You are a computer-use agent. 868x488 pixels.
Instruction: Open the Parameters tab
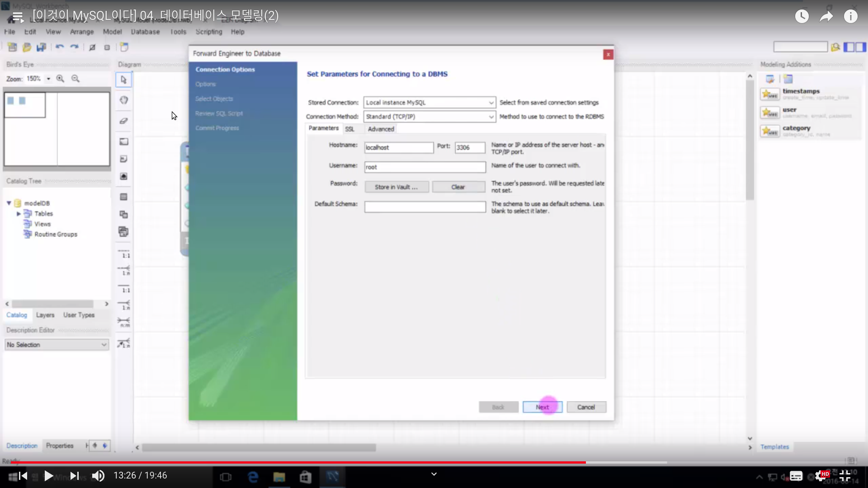[324, 128]
